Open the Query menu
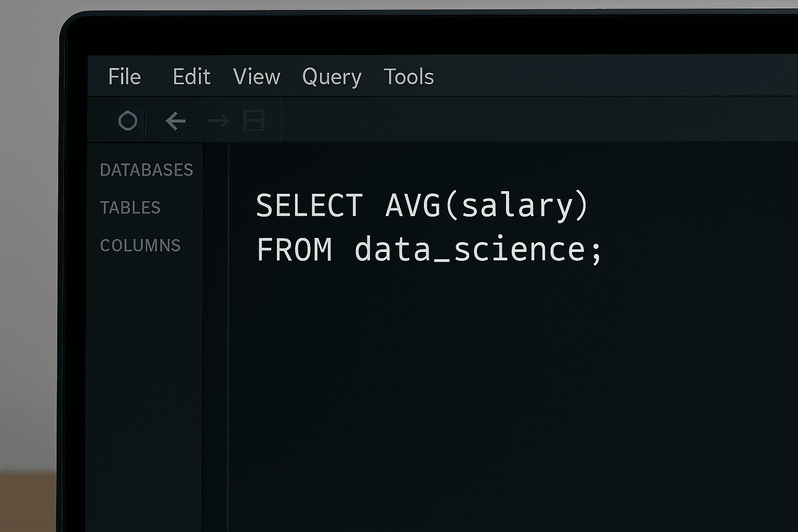This screenshot has width=798, height=532. pos(332,76)
